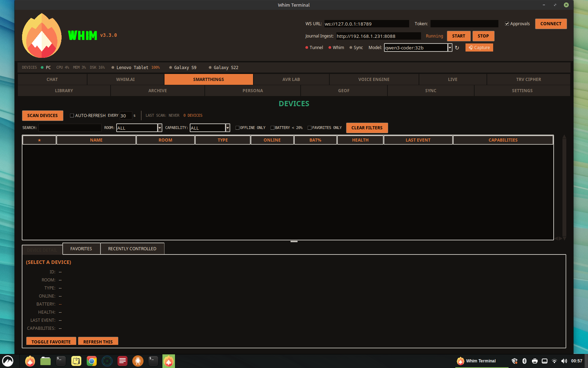The height and width of the screenshot is (368, 588).
Task: Open the yellow sticky notes taskbar icon
Action: pos(76,361)
